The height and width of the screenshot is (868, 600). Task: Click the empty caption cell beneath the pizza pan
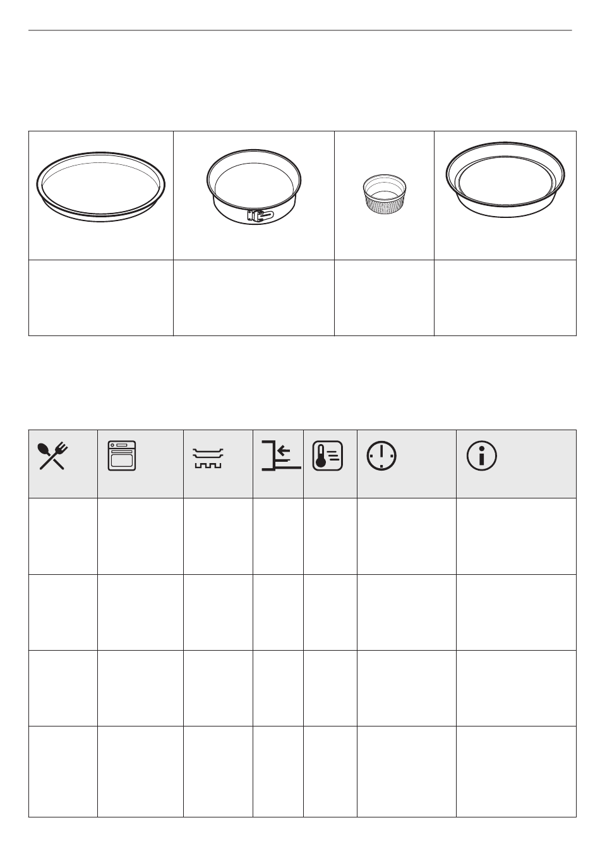click(x=101, y=298)
